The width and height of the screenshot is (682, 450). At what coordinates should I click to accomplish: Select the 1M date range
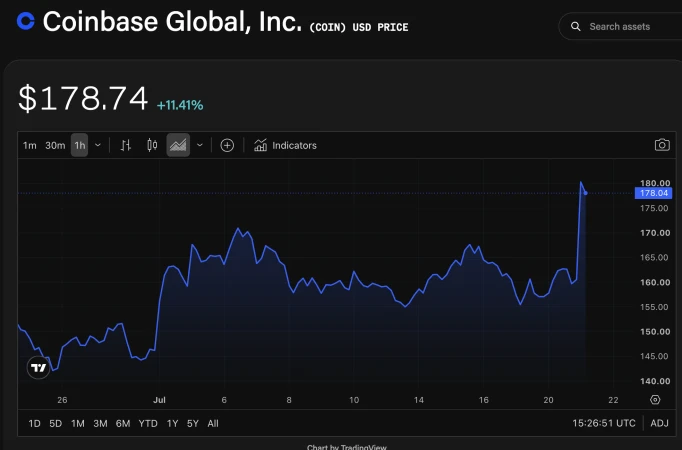coord(78,423)
